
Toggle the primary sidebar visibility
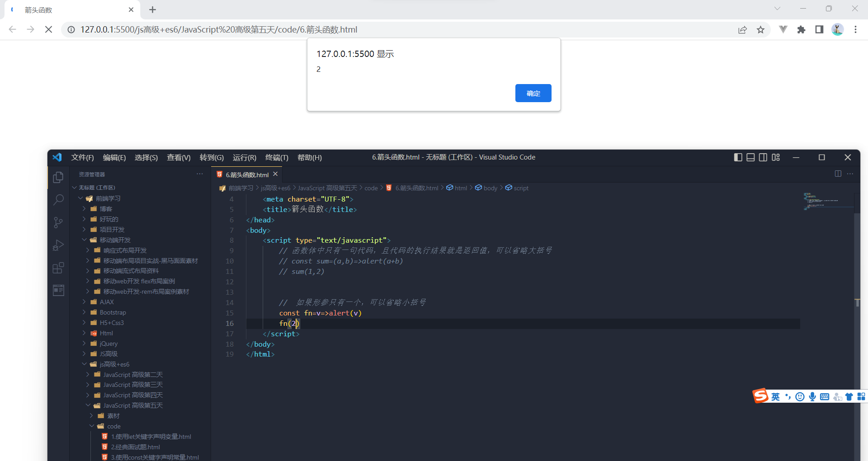click(738, 157)
